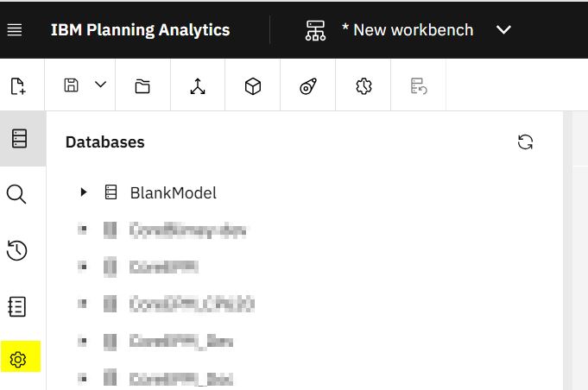Click the dimension hierarchy toolbar icon

[x=198, y=85]
